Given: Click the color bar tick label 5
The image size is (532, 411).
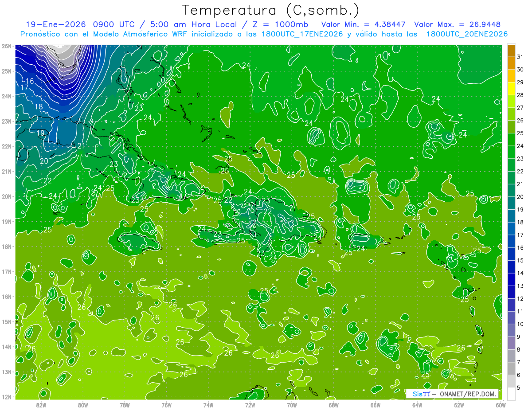Looking at the screenshot, I should pyautogui.click(x=519, y=388).
